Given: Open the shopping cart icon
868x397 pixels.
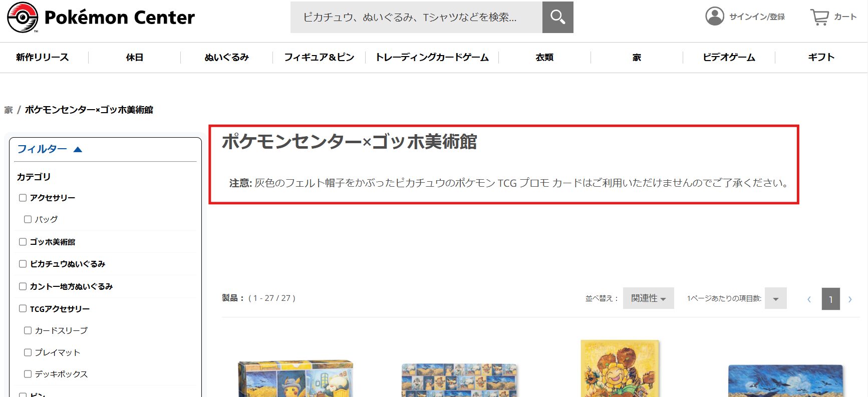Looking at the screenshot, I should [819, 17].
